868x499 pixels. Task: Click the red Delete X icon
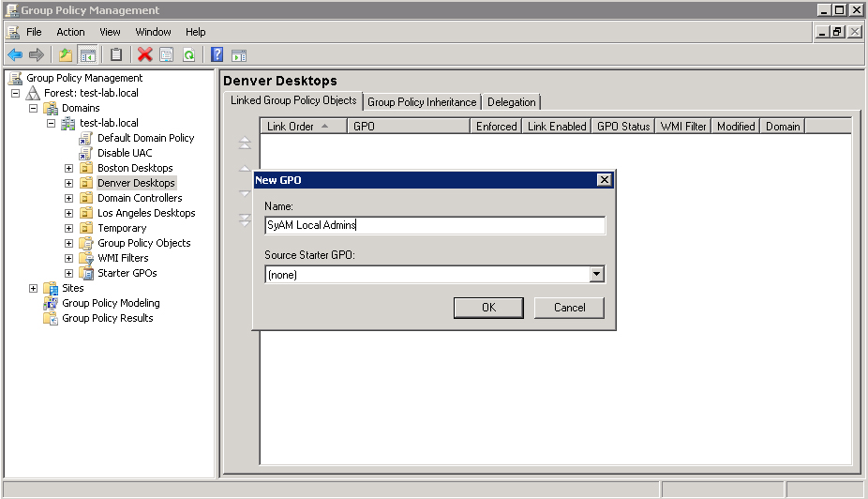point(144,55)
